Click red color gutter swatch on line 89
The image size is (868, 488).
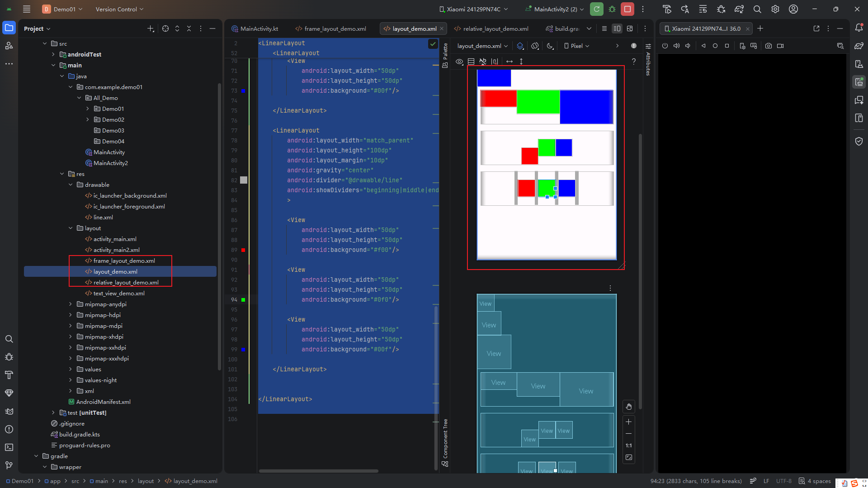243,250
